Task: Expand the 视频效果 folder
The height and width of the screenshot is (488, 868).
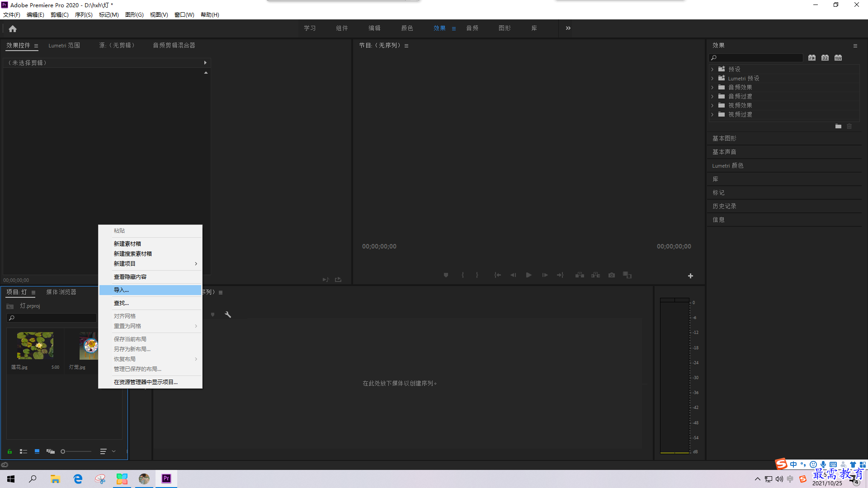Action: [x=712, y=105]
